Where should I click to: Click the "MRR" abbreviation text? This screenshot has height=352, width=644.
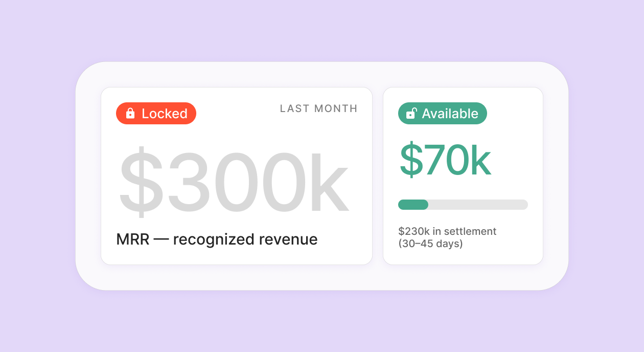(132, 239)
